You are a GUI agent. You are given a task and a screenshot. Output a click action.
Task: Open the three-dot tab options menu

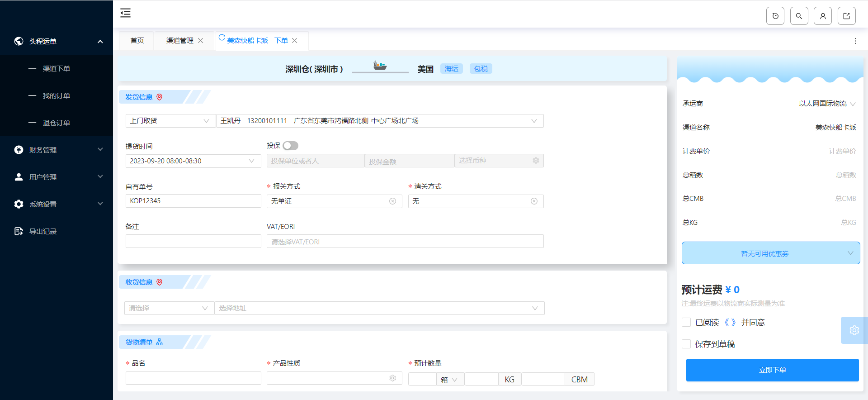coord(855,41)
